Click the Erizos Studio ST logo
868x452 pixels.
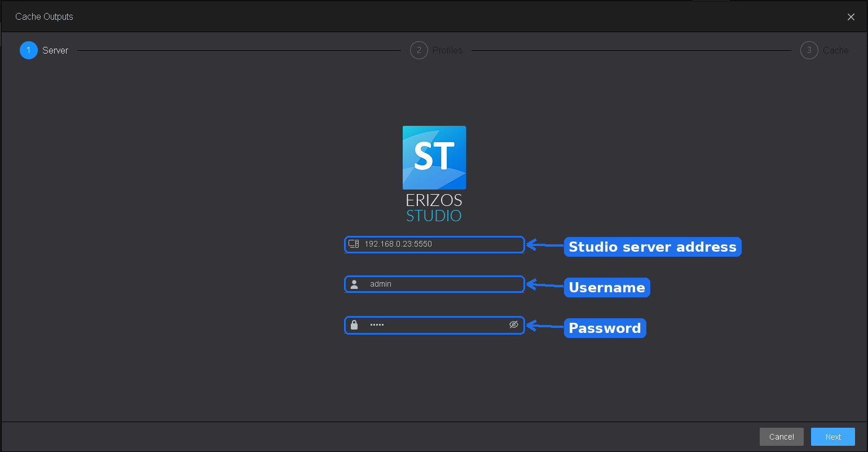(x=434, y=157)
